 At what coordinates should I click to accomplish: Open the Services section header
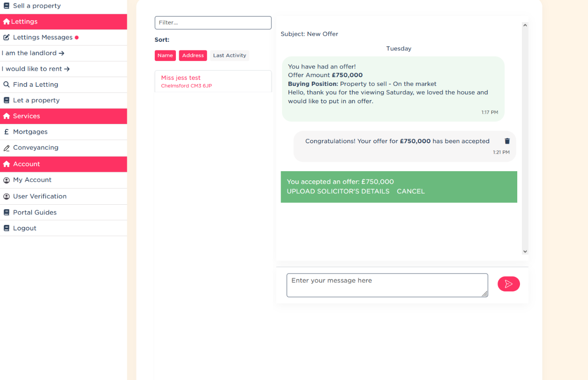pos(26,116)
